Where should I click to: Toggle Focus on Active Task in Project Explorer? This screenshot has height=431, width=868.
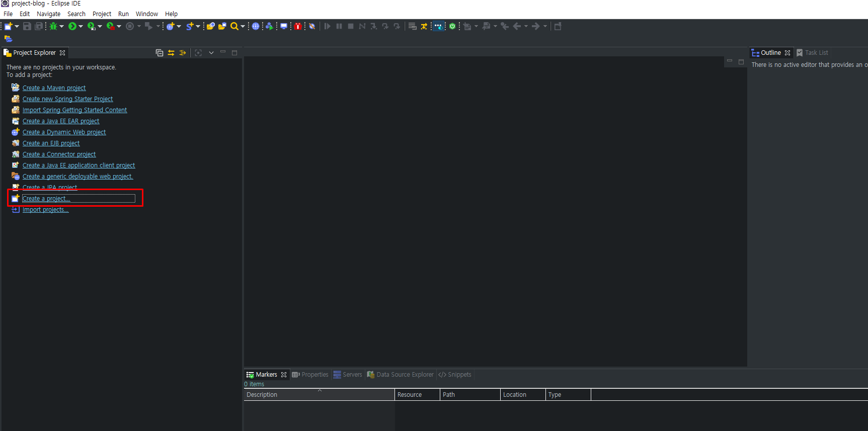pos(198,53)
